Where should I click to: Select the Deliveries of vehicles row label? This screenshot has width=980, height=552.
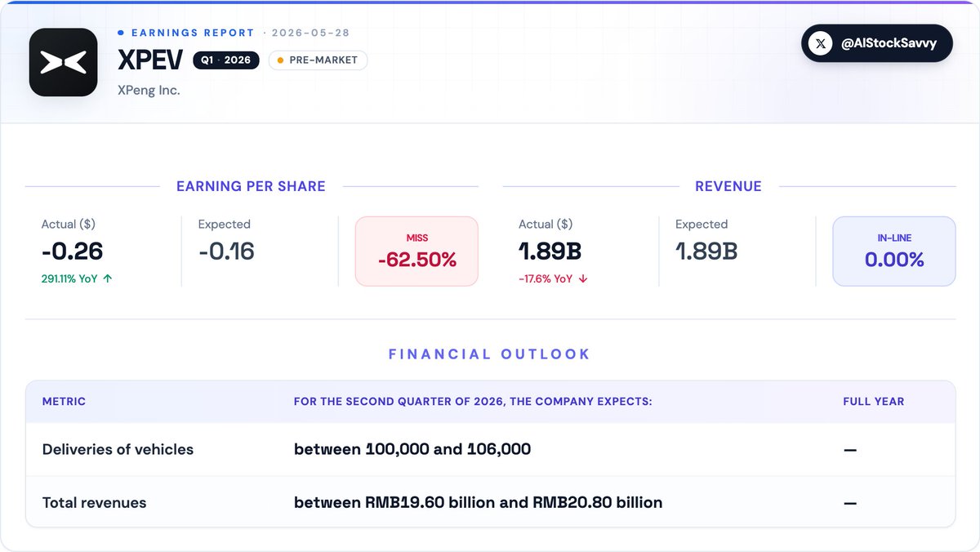pos(118,449)
